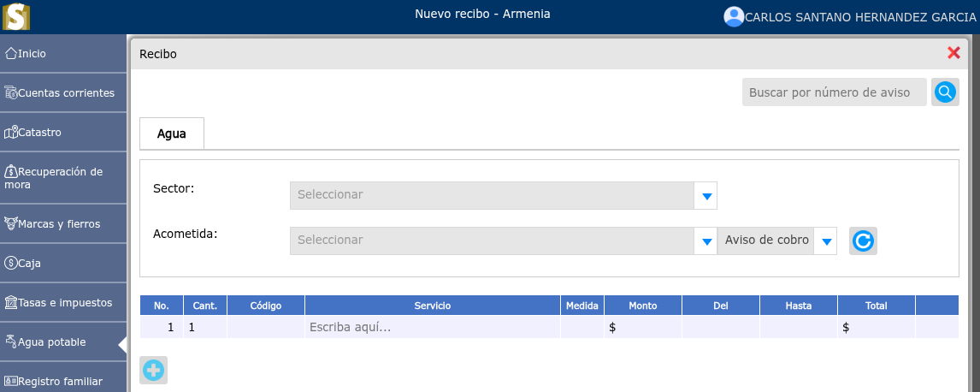Close the Recibo dialog with red X
The image size is (980, 392).
tap(953, 53)
